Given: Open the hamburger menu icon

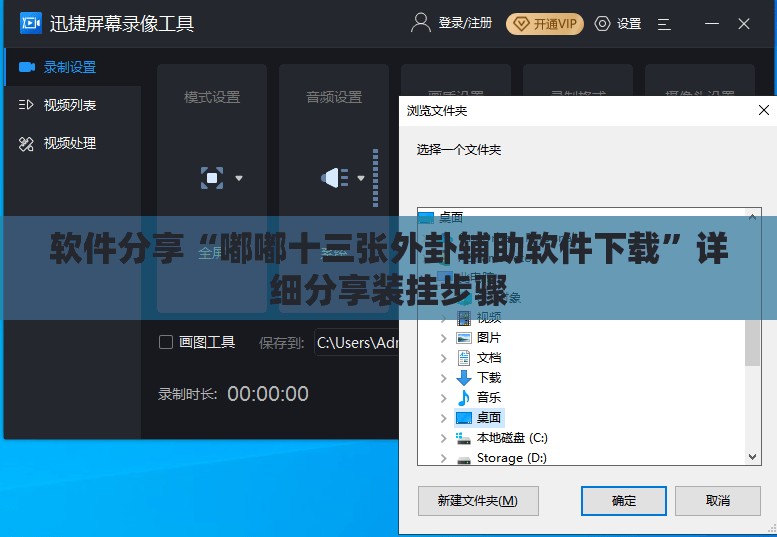Looking at the screenshot, I should tap(664, 24).
